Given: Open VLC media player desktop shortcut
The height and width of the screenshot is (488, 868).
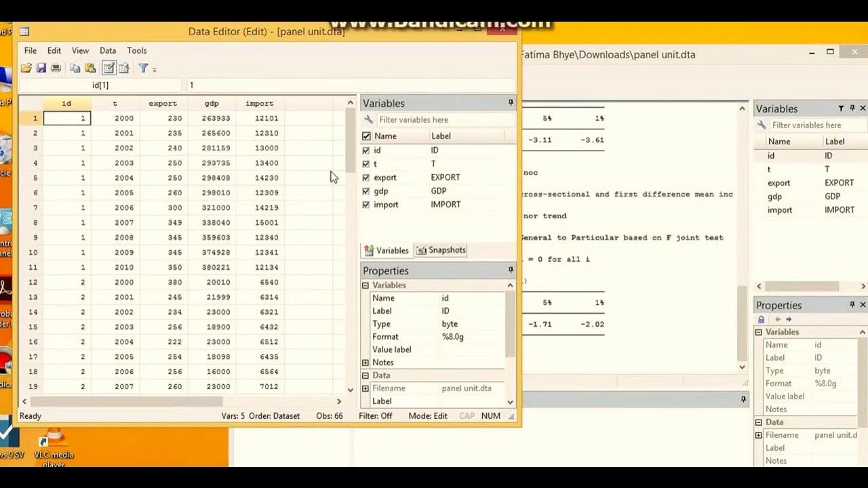Looking at the screenshot, I should (x=54, y=447).
